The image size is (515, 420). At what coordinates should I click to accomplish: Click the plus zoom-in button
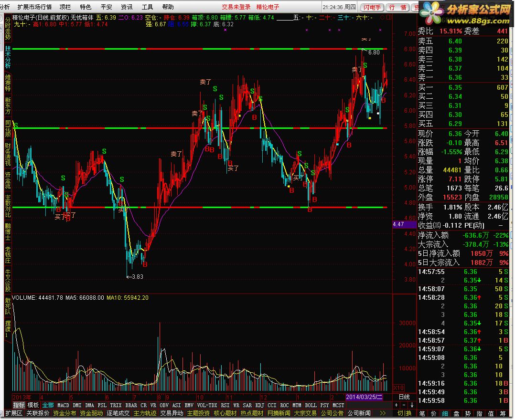(x=397, y=405)
